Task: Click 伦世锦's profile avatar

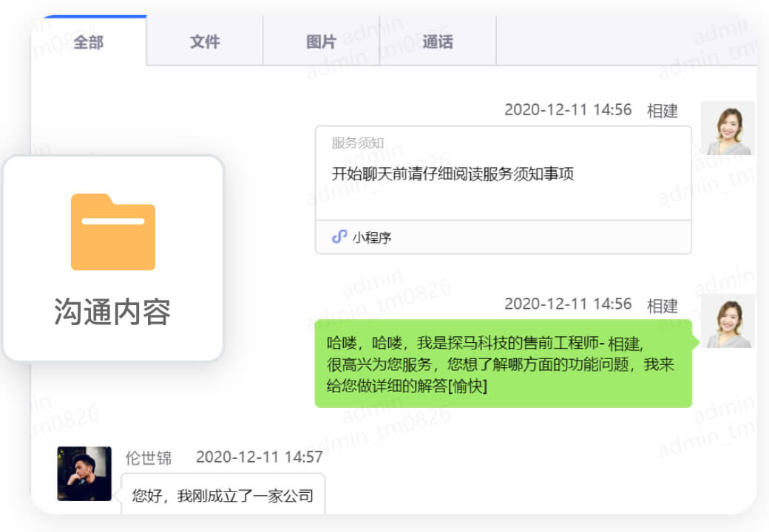Action: pos(84,473)
